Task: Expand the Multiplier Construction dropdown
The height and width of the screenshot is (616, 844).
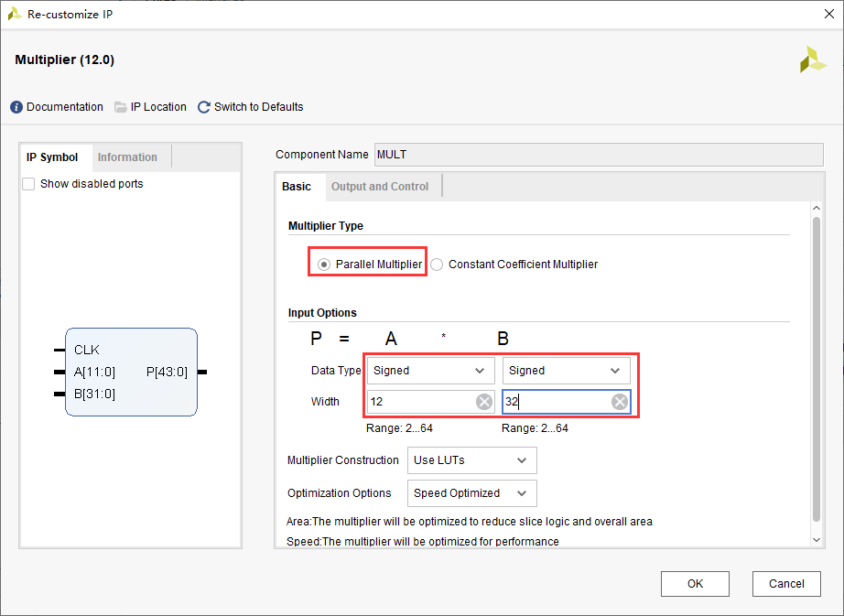Action: (471, 460)
